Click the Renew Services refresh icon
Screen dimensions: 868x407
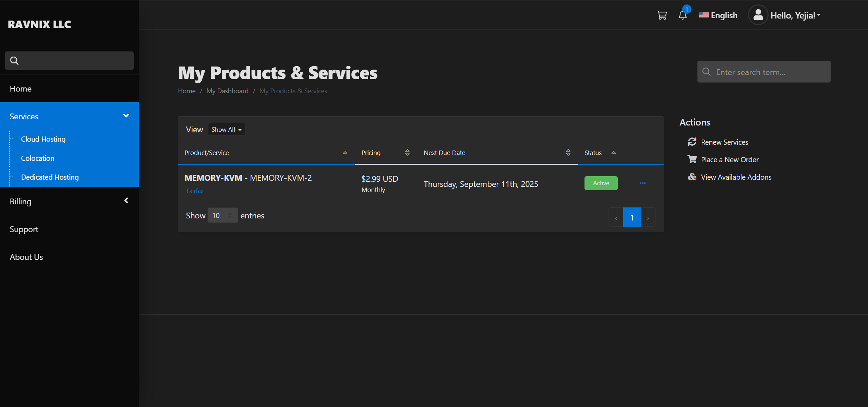coord(692,142)
